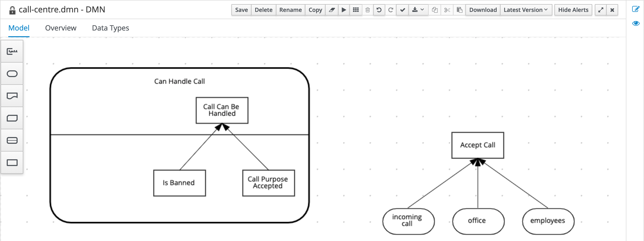Viewport: 644px width, 241px height.
Task: Click the Download button
Action: click(x=483, y=10)
